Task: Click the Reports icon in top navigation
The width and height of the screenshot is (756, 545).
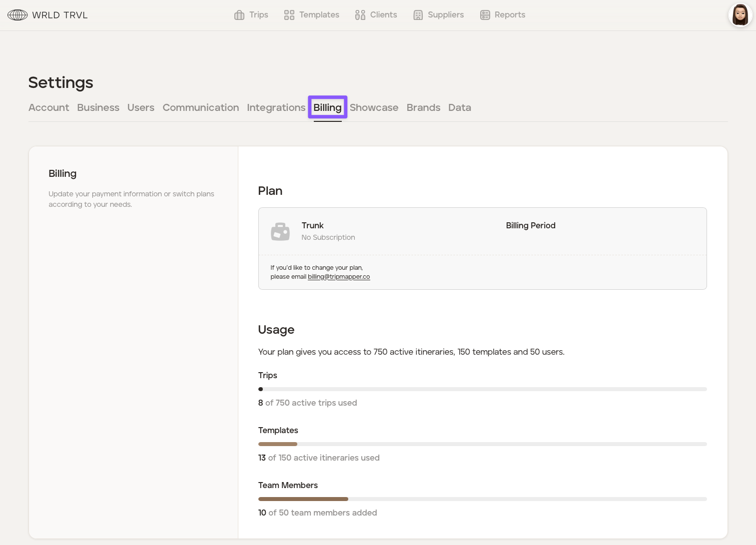Action: click(485, 15)
